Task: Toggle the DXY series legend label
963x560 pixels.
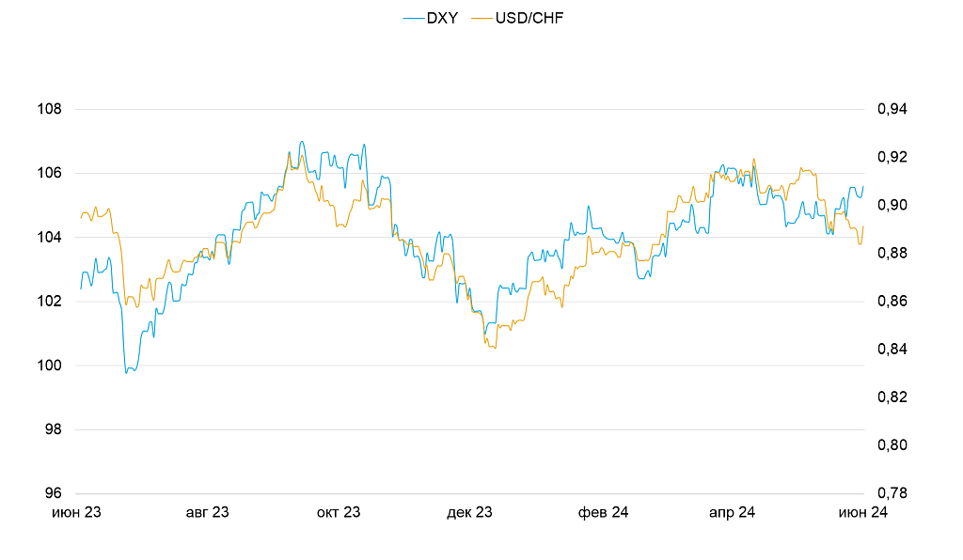Action: point(442,18)
